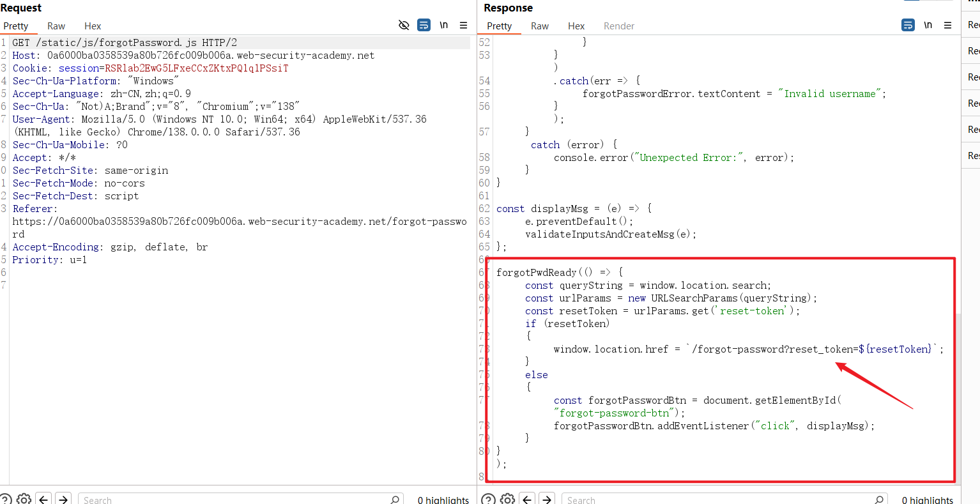This screenshot has height=504, width=980.
Task: Toggle hide non-printable eye icon in Request panel
Action: pos(404,25)
